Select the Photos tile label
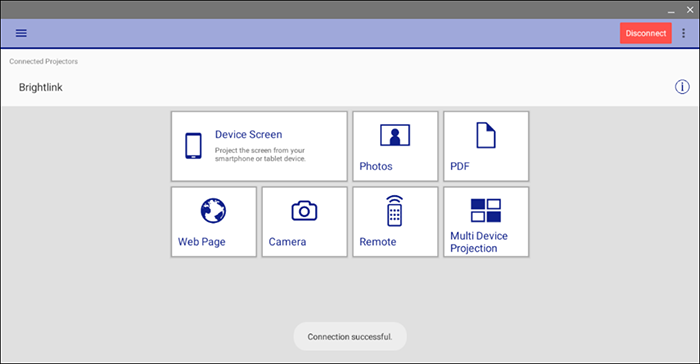The width and height of the screenshot is (700, 364). pos(376,166)
